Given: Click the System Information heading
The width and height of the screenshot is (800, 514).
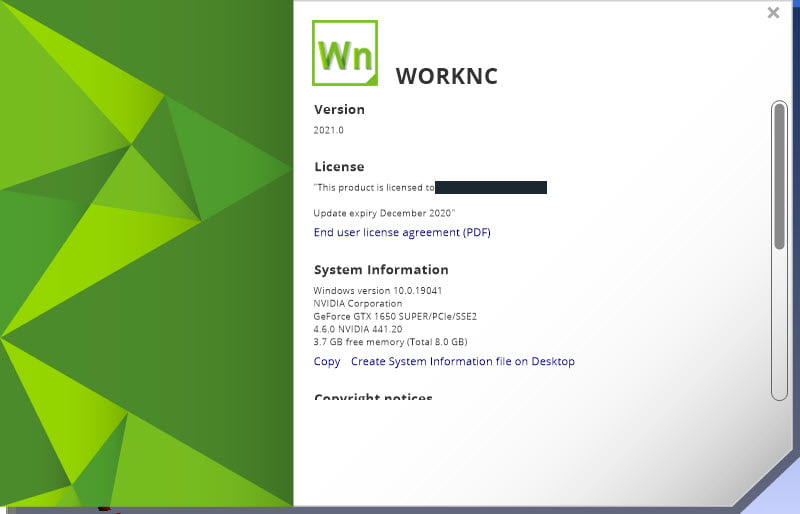Looking at the screenshot, I should pyautogui.click(x=381, y=270).
